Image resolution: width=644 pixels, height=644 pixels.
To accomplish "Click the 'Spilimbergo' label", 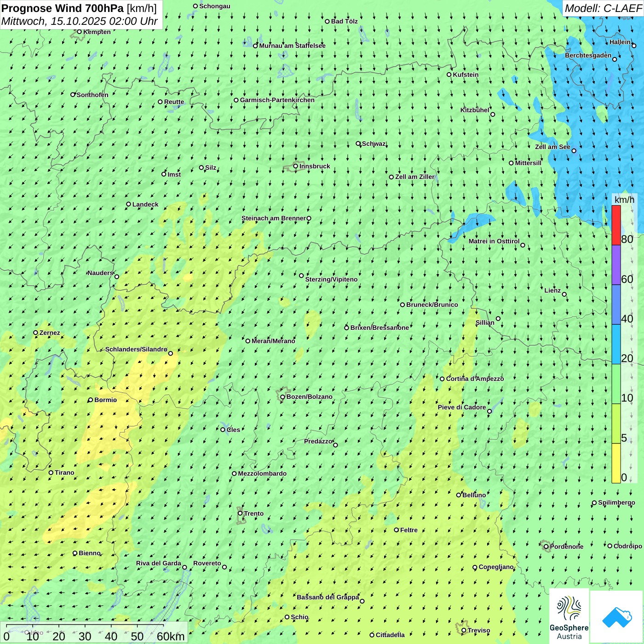I will [x=616, y=502].
